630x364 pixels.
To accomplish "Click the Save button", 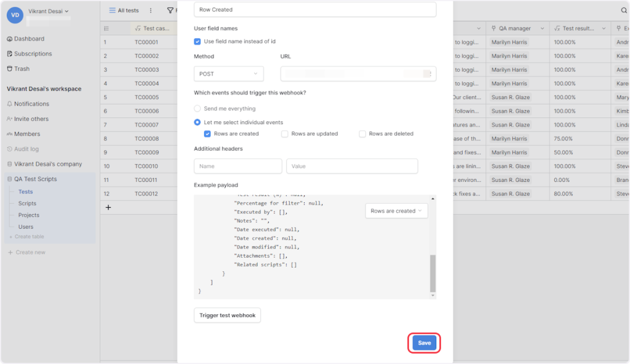I will (424, 343).
